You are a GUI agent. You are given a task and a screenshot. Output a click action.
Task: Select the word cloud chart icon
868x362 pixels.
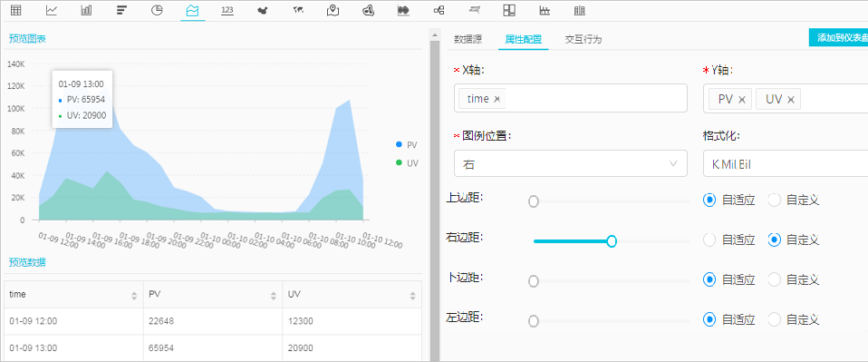point(474,9)
